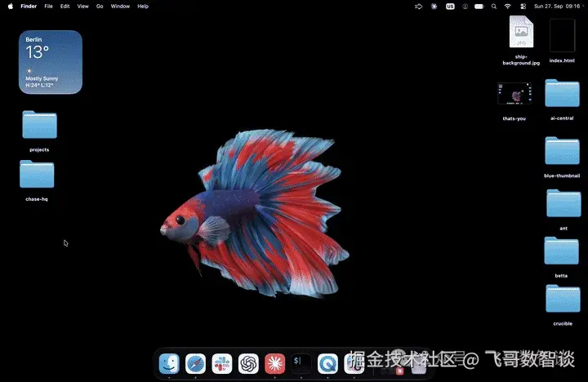The width and height of the screenshot is (588, 382).
Task: Open the Help menu
Action: [x=143, y=7]
